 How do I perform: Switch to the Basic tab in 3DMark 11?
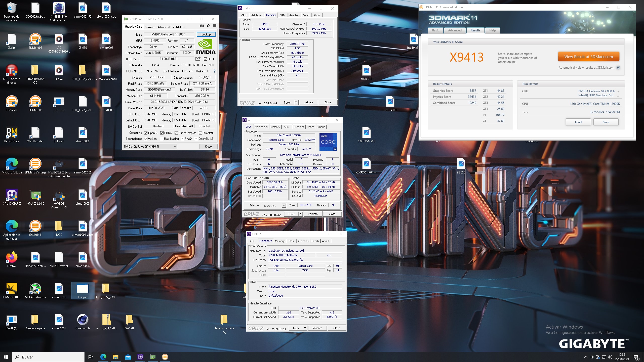tap(435, 30)
